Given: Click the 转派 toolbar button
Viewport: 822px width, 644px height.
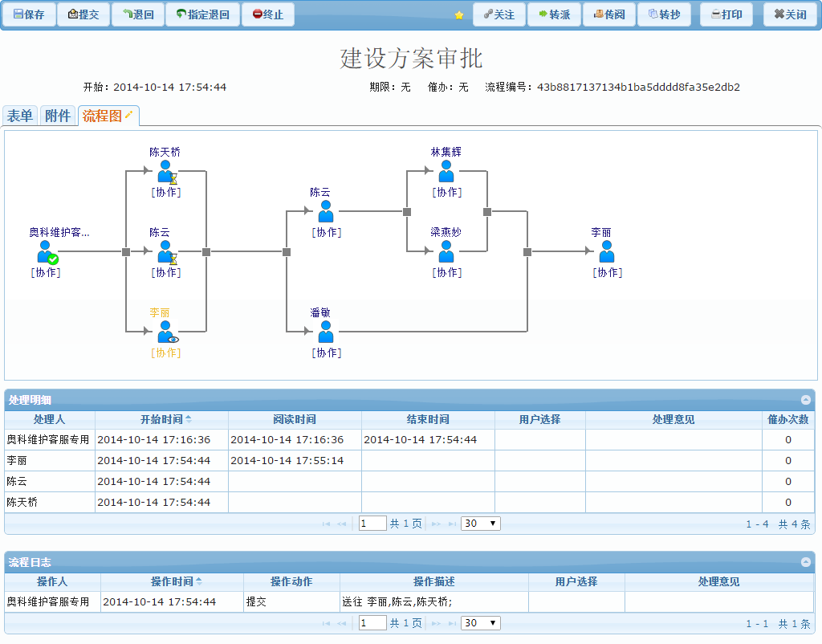Looking at the screenshot, I should click(554, 14).
